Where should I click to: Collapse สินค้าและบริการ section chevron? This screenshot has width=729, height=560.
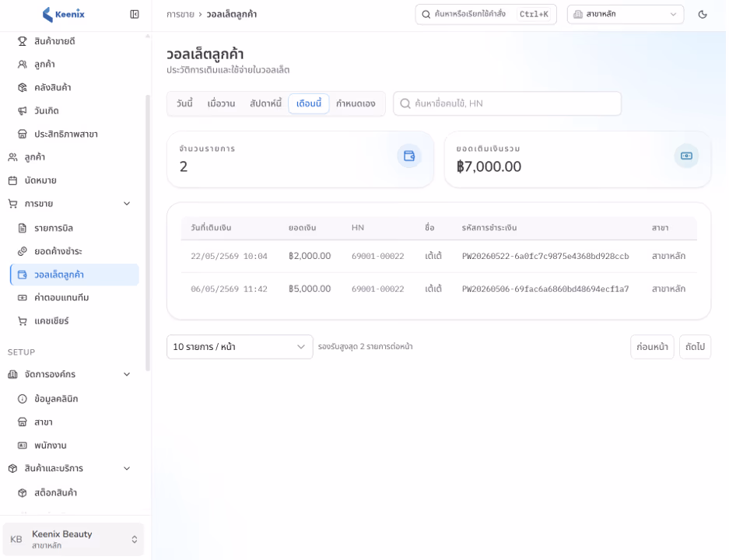click(127, 468)
